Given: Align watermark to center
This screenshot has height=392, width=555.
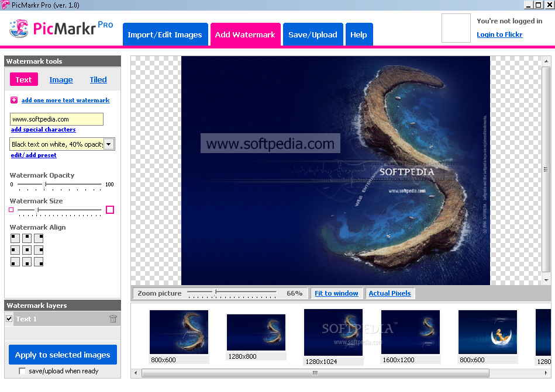Looking at the screenshot, I should (x=27, y=250).
